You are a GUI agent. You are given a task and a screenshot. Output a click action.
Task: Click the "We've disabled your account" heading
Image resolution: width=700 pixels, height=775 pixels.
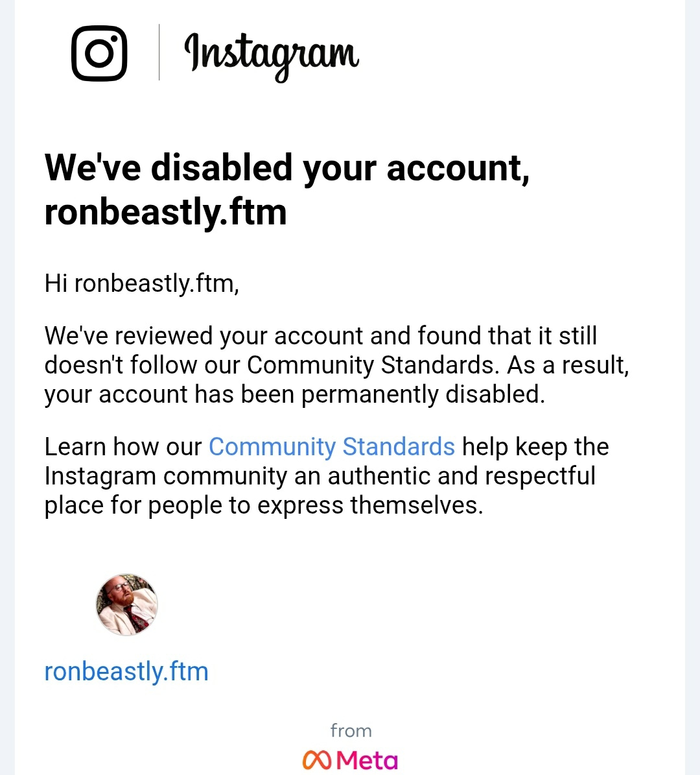click(286, 168)
